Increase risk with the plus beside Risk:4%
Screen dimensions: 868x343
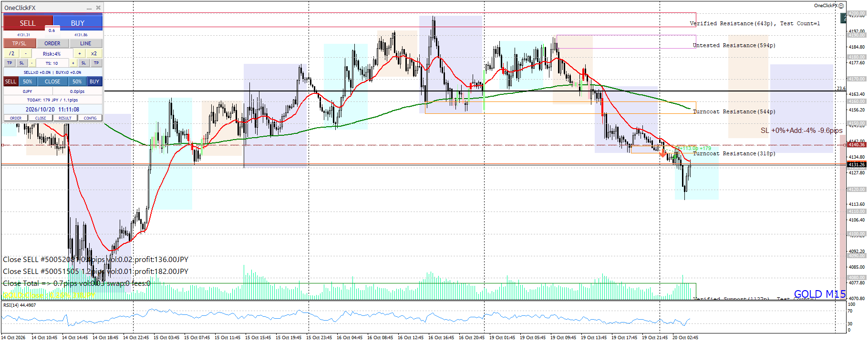(x=80, y=53)
